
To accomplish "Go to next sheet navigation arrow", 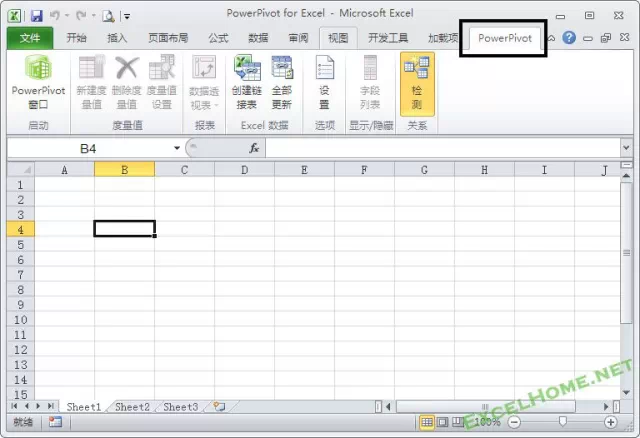I will pos(38,406).
